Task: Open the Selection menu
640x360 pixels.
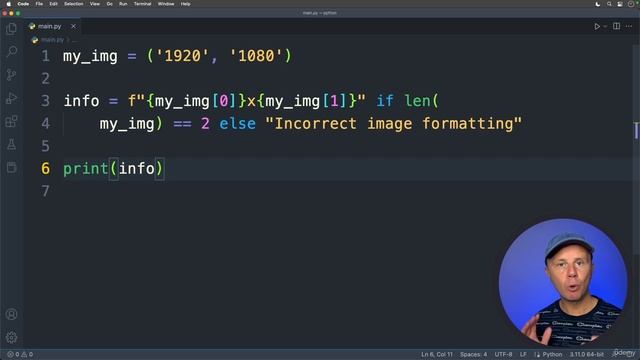Action: pyautogui.click(x=73, y=4)
